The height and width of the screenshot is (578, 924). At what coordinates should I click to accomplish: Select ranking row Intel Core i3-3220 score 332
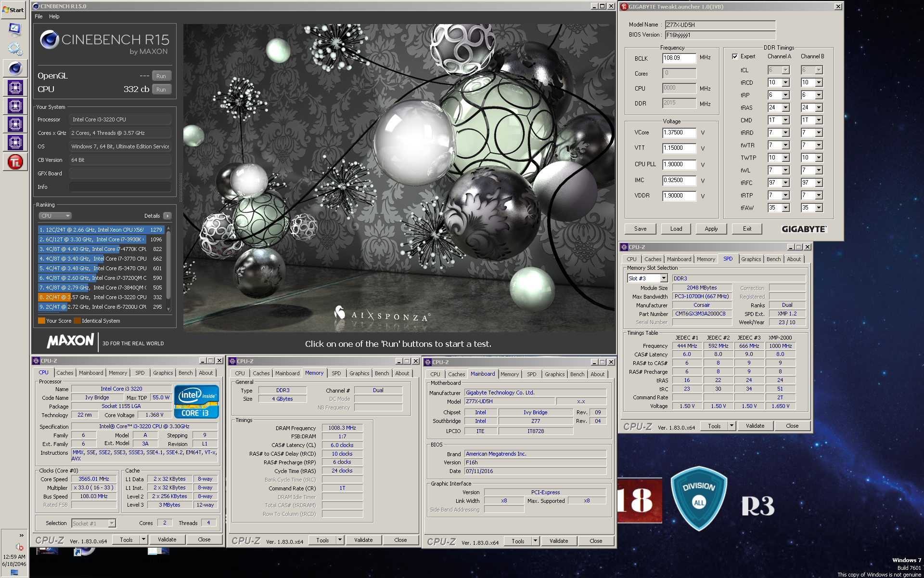tap(101, 297)
